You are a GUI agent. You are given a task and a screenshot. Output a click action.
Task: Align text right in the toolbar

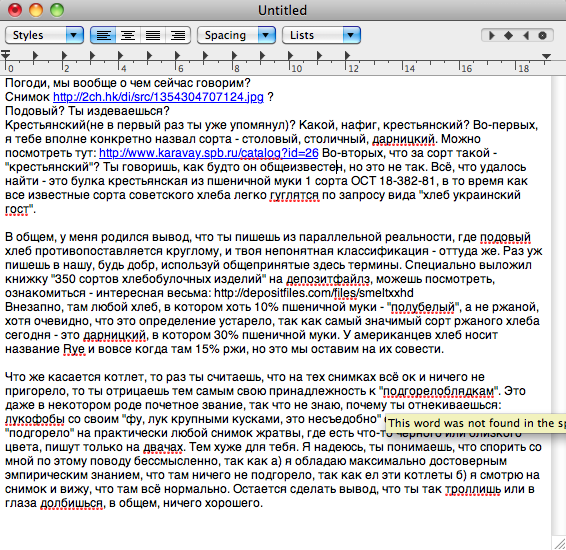(x=178, y=35)
